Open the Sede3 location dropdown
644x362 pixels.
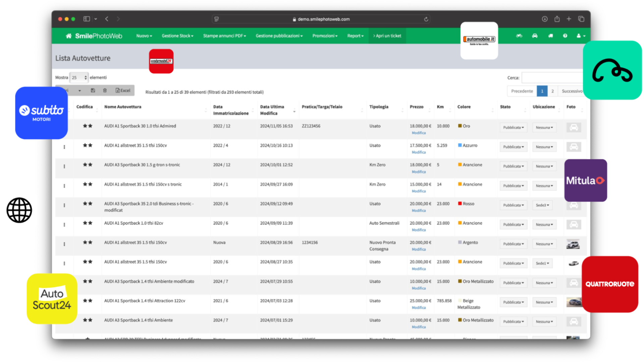coord(542,205)
